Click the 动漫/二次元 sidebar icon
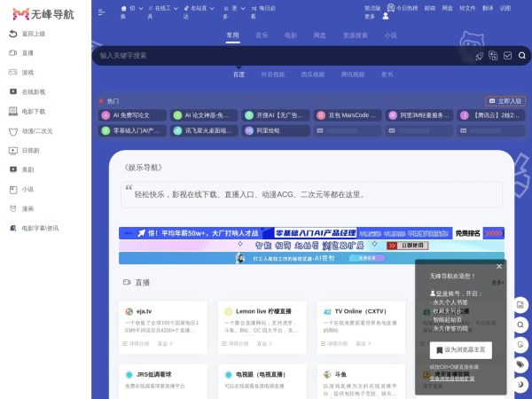 (12, 130)
